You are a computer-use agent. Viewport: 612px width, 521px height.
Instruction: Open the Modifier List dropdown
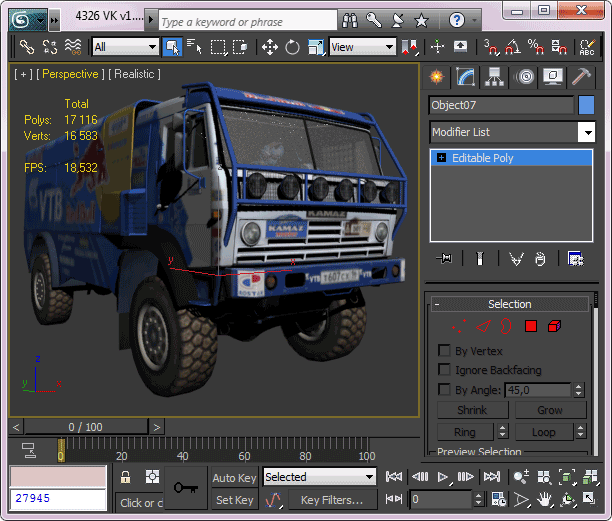pyautogui.click(x=512, y=132)
